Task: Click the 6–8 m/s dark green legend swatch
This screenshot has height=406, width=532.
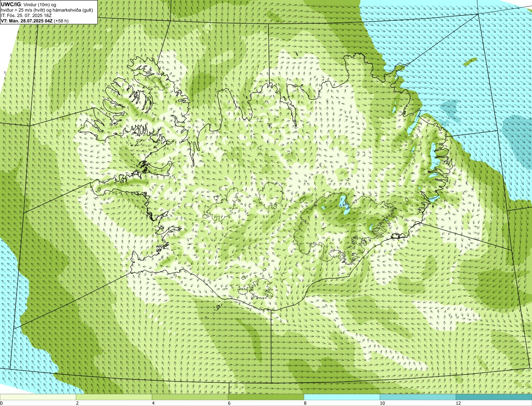Action: (266, 397)
